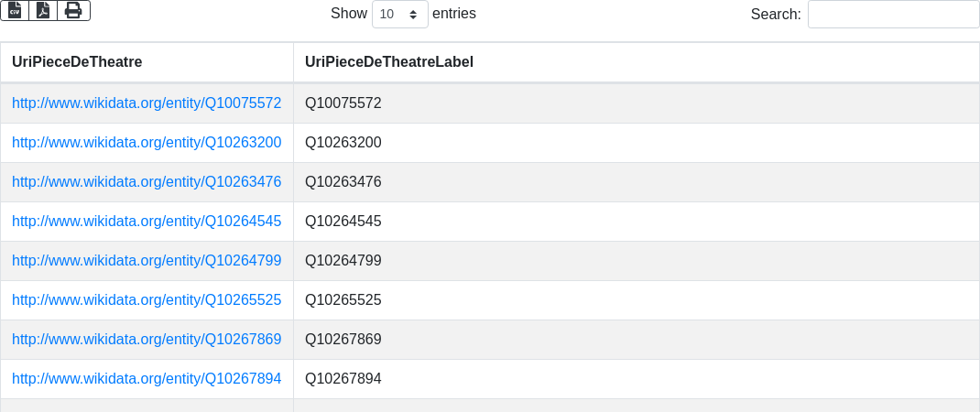Open the Q10267894 entity link
Viewport: 980px width, 412px height.
pos(147,379)
